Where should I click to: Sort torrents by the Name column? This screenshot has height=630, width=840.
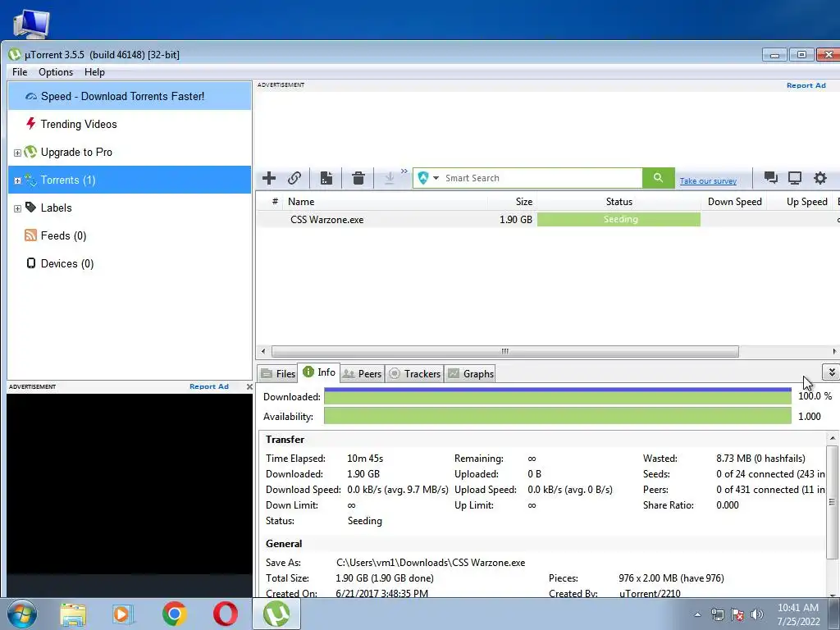coord(385,202)
